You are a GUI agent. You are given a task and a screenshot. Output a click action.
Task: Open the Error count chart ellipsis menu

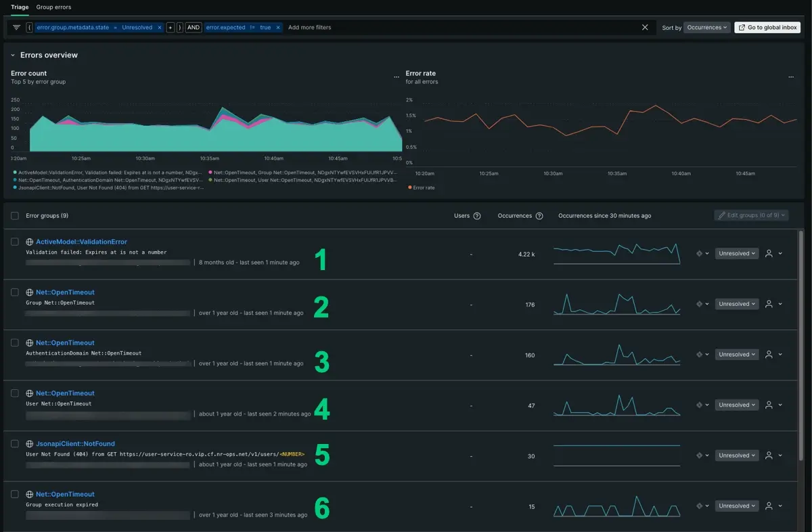point(397,77)
